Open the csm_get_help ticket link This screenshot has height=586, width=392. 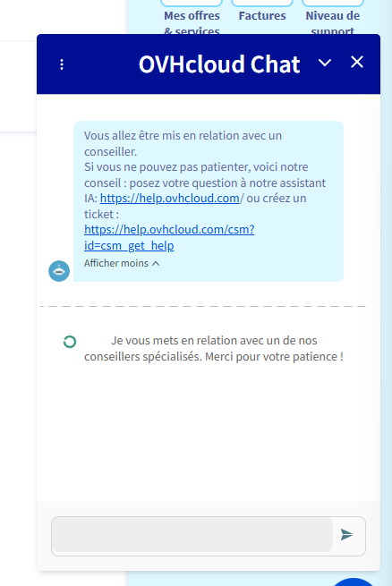[169, 237]
